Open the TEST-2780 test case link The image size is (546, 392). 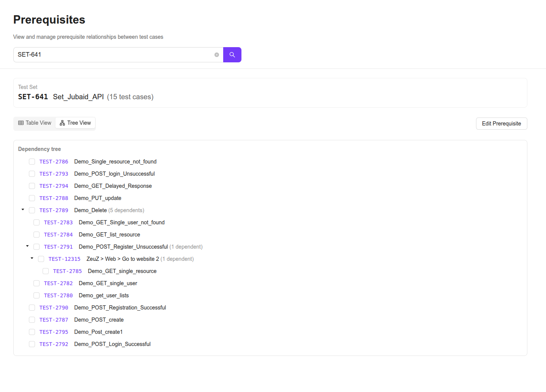[x=58, y=295]
